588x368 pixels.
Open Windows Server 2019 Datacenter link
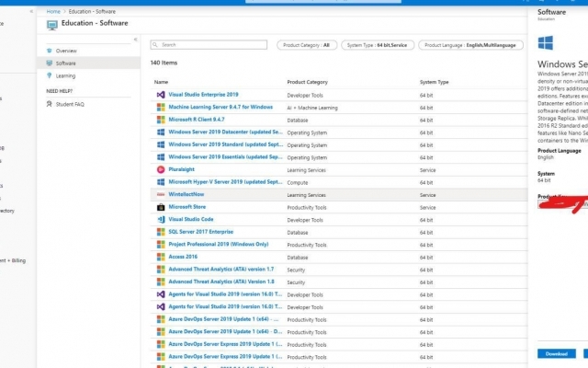click(225, 132)
